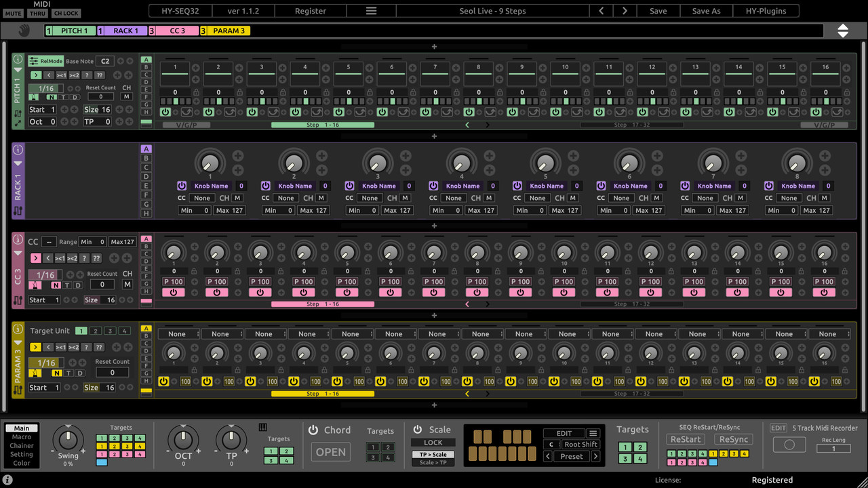This screenshot has height=488, width=868.
Task: Click the chord OPEN button
Action: click(331, 452)
